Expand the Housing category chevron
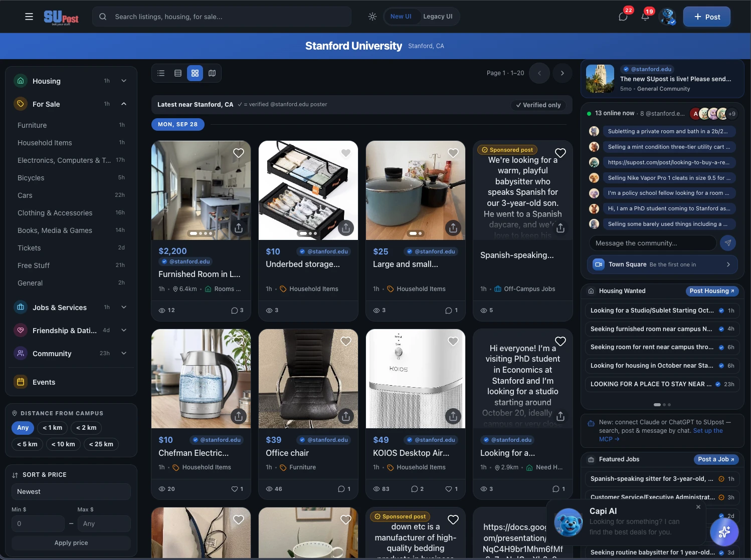This screenshot has width=751, height=560. click(x=124, y=81)
